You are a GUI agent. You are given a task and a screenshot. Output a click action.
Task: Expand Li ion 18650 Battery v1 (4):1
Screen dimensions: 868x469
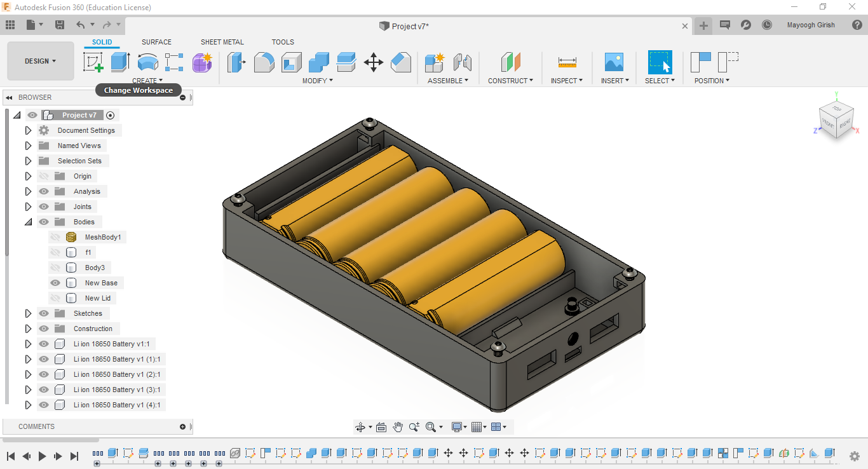coord(28,405)
